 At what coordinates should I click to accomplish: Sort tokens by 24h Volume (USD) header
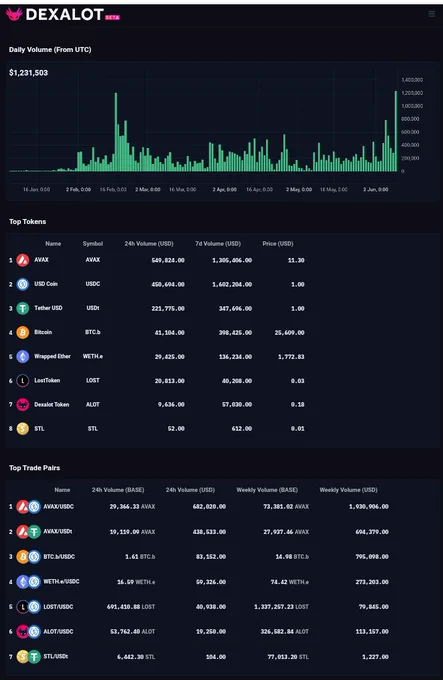coord(149,244)
